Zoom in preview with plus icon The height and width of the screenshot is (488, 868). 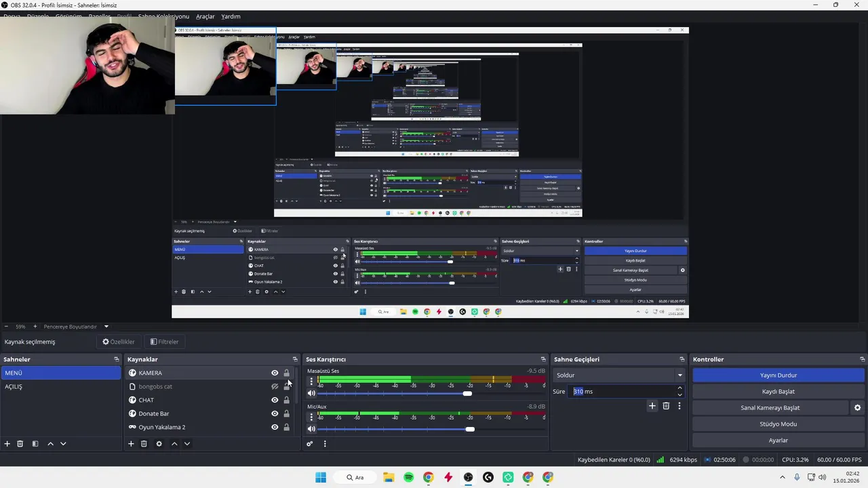coord(35,327)
